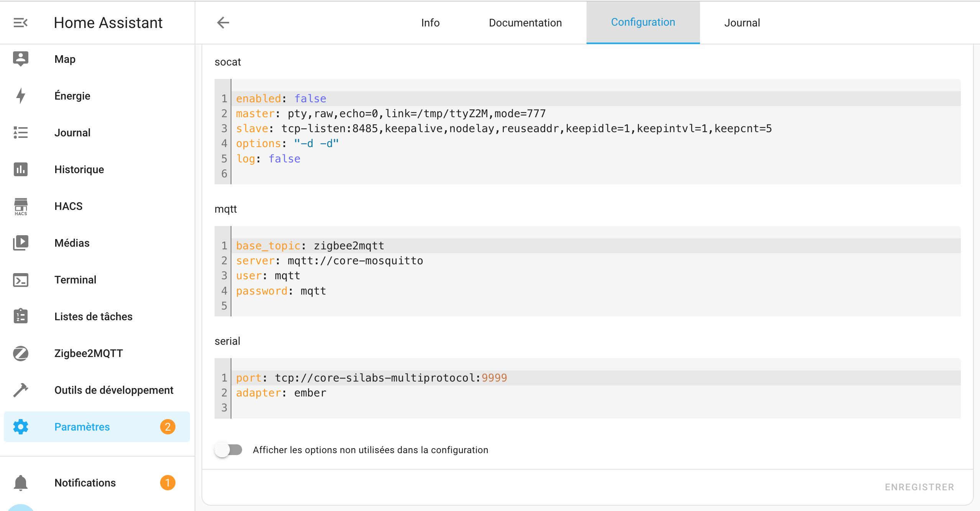
Task: Click the Médias play icon
Action: coord(21,243)
